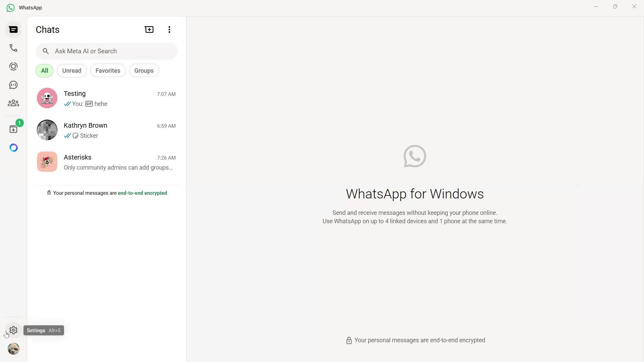Start a new chat with the new-chat icon
The height and width of the screenshot is (362, 644).
pyautogui.click(x=149, y=29)
